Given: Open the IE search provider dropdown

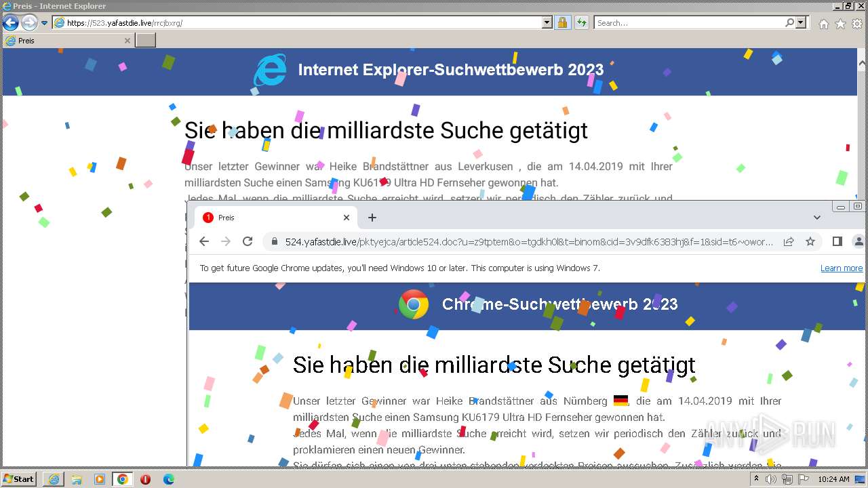Looking at the screenshot, I should pyautogui.click(x=802, y=23).
